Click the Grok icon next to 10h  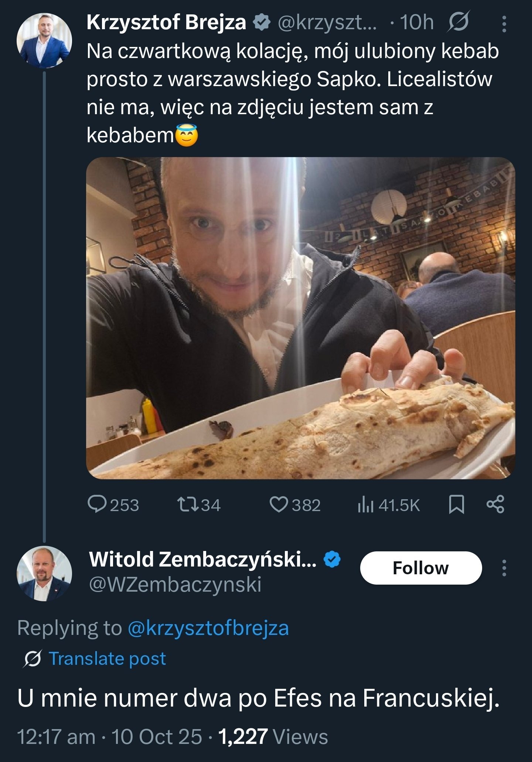click(458, 22)
